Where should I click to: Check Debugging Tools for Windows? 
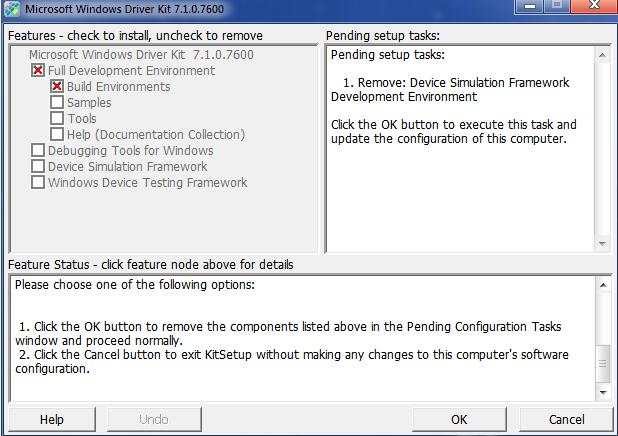click(38, 151)
